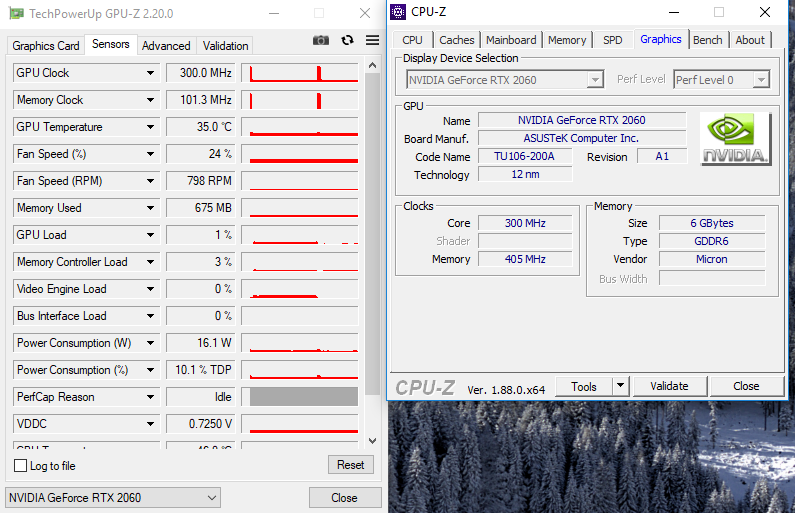Image resolution: width=795 pixels, height=513 pixels.
Task: Open the Power Consumption (%) dropdown
Action: click(x=150, y=370)
